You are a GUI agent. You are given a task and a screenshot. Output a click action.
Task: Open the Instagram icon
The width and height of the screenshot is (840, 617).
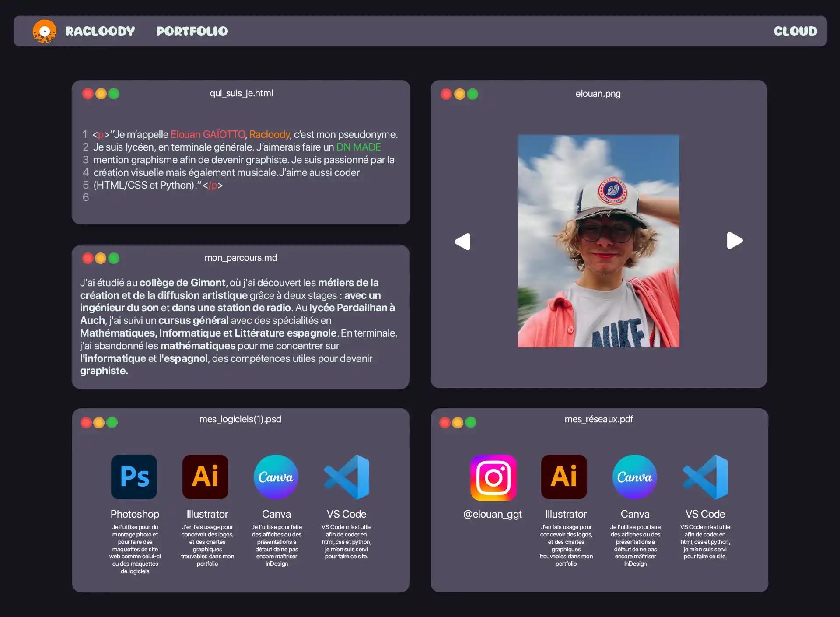(493, 477)
